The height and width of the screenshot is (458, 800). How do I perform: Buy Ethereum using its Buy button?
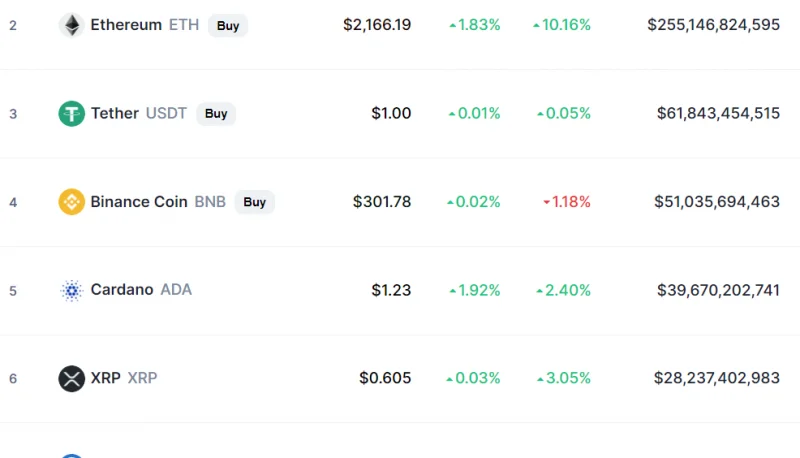pyautogui.click(x=228, y=26)
